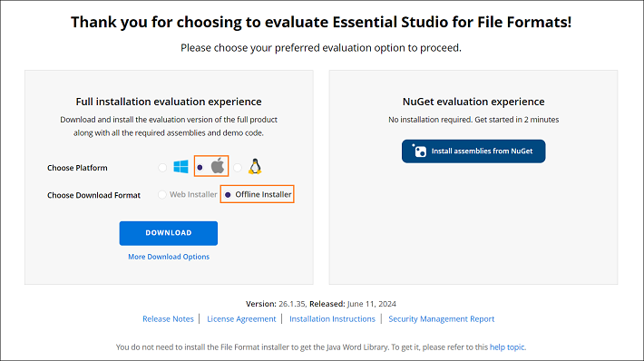The width and height of the screenshot is (644, 361).
Task: Click the No installation required text
Action: [x=473, y=120]
